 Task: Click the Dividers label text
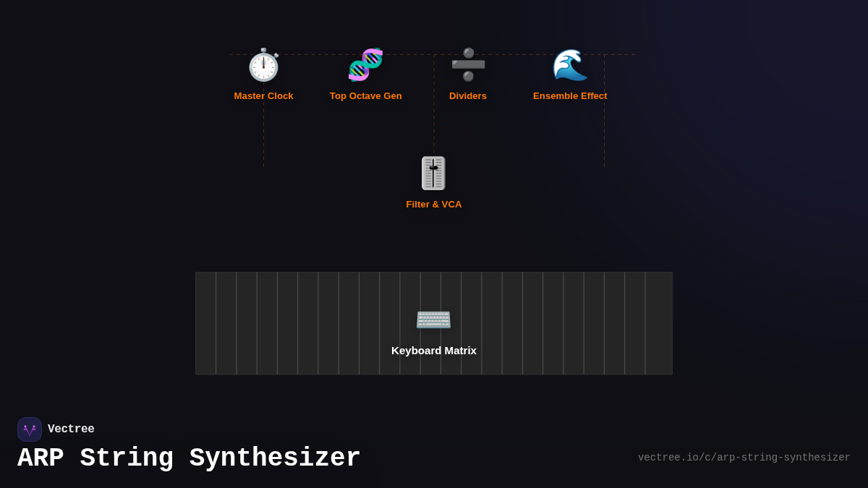pyautogui.click(x=468, y=95)
